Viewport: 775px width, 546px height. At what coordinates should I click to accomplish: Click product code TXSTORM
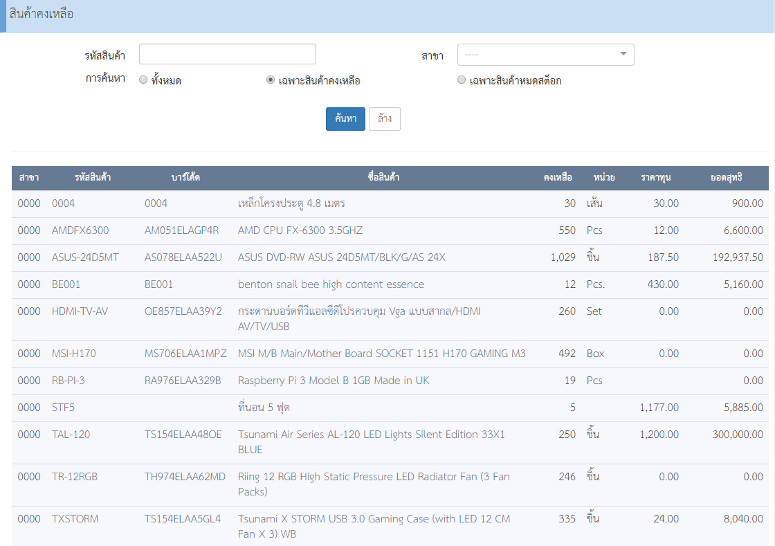pos(75,519)
